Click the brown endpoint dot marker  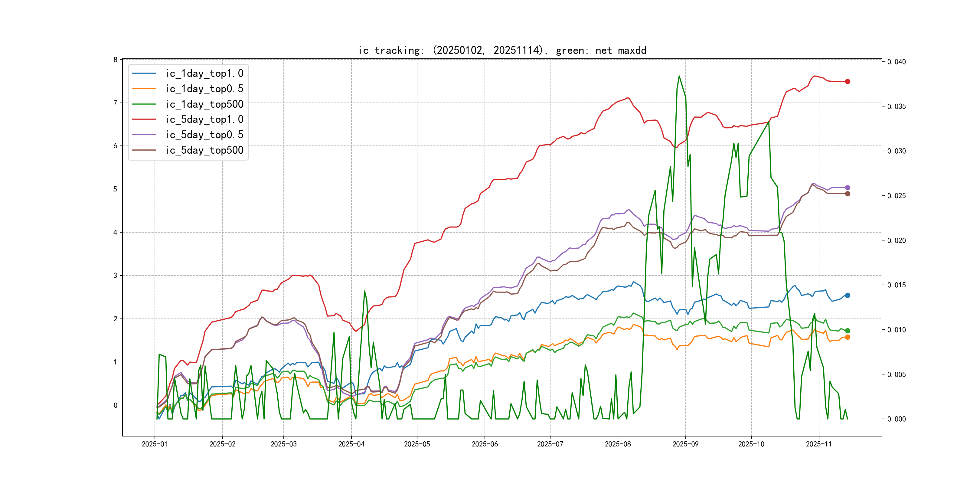pos(848,194)
